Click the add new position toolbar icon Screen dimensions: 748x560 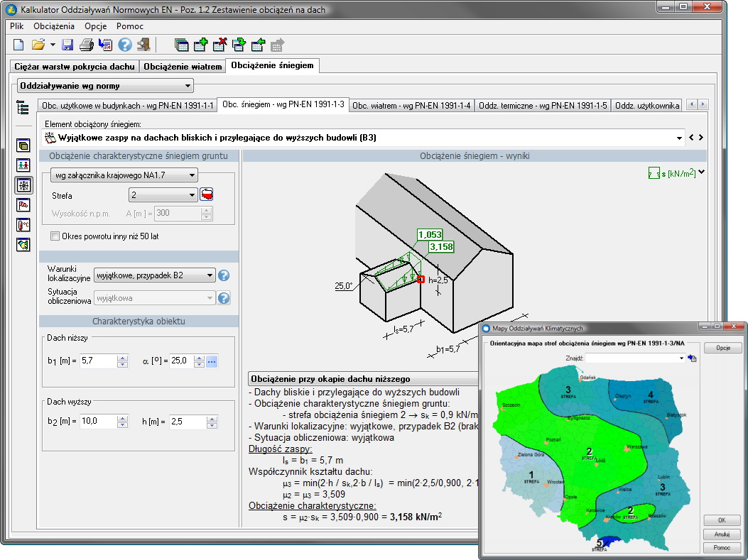[200, 45]
